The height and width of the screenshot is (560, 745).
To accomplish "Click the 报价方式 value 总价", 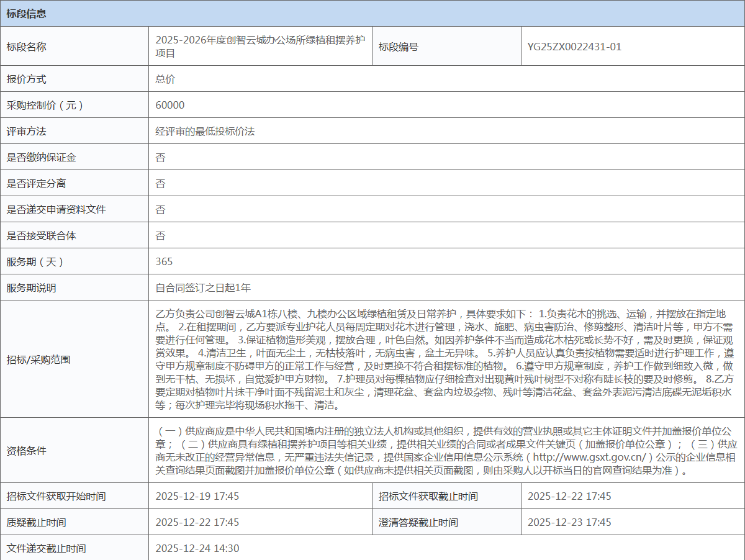I will coord(165,79).
